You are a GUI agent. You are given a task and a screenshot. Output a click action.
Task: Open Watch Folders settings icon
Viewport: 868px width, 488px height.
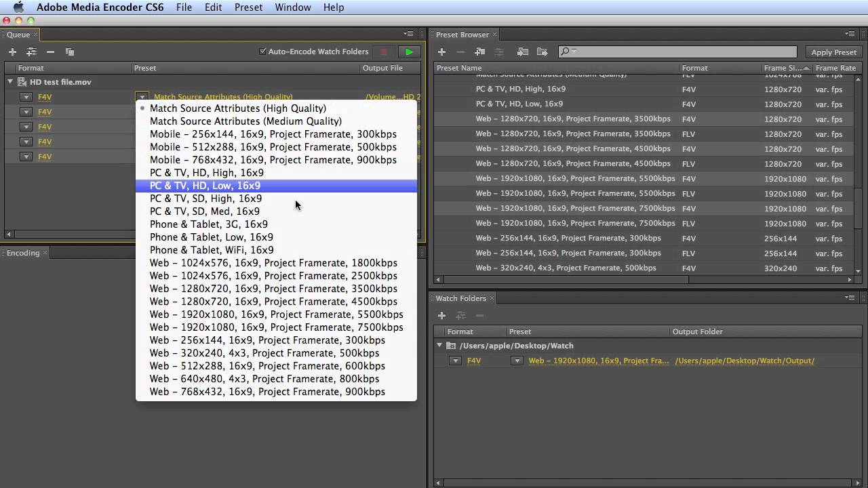[460, 315]
